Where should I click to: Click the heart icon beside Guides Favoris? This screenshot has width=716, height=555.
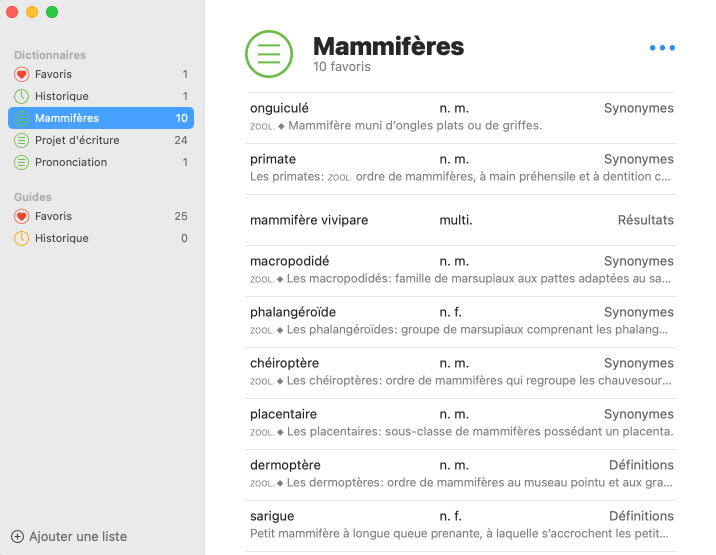click(x=22, y=216)
